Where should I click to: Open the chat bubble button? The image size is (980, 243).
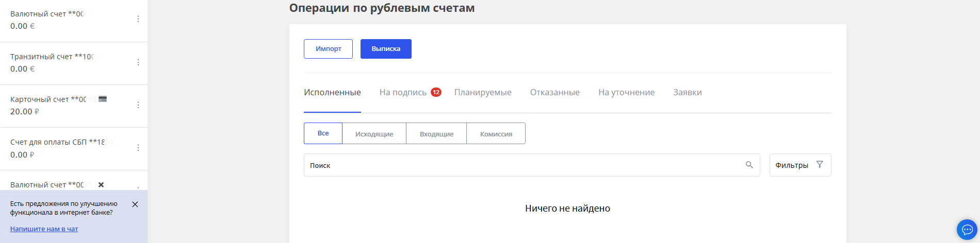[x=967, y=230]
